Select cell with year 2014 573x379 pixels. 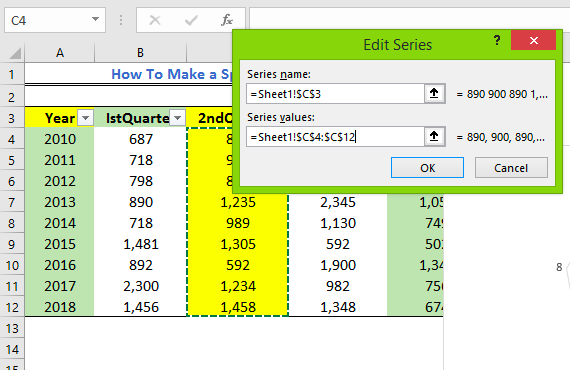(60, 223)
